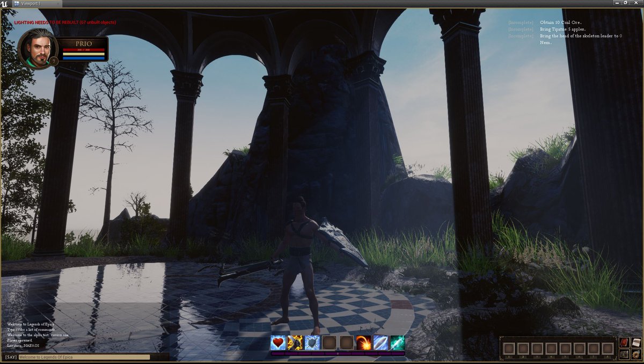The image size is (644, 364).
Task: Click quick item slot 4
Action: [551, 349]
